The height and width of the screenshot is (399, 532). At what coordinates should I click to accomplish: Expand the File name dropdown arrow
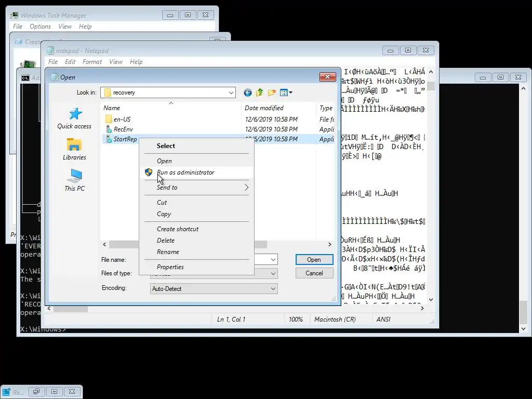click(x=273, y=260)
